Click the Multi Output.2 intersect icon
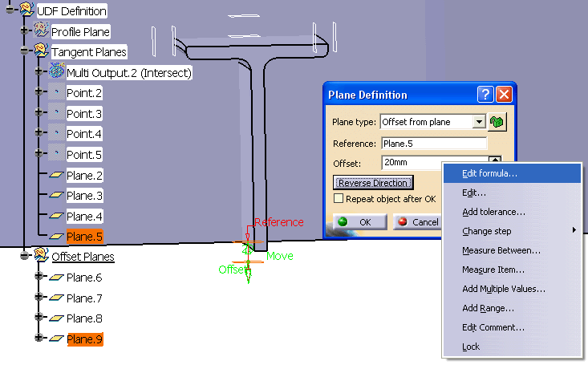Image resolution: width=588 pixels, height=365 pixels. [x=57, y=71]
